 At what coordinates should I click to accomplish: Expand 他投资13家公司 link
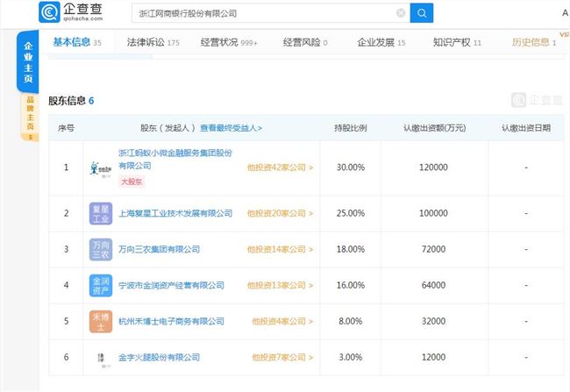point(280,286)
